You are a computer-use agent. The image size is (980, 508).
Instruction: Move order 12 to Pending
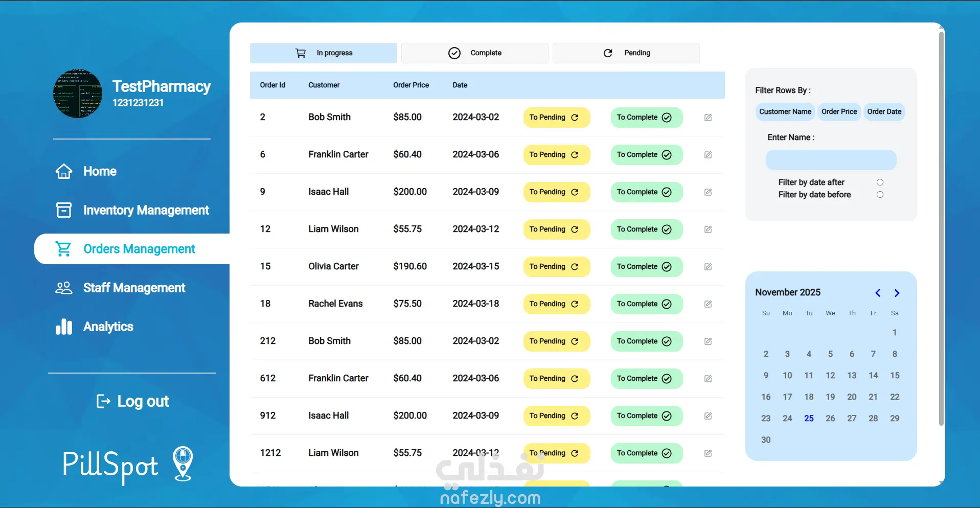tap(557, 229)
